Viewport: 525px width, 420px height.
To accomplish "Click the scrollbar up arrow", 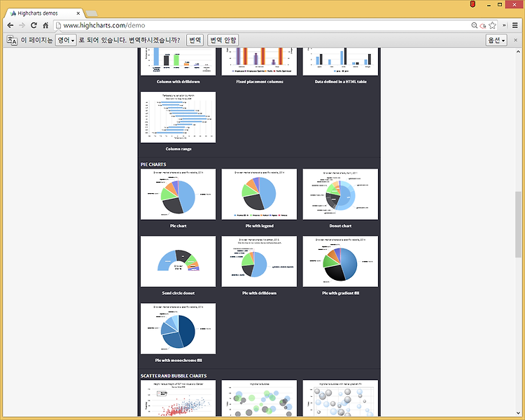I will pyautogui.click(x=518, y=51).
